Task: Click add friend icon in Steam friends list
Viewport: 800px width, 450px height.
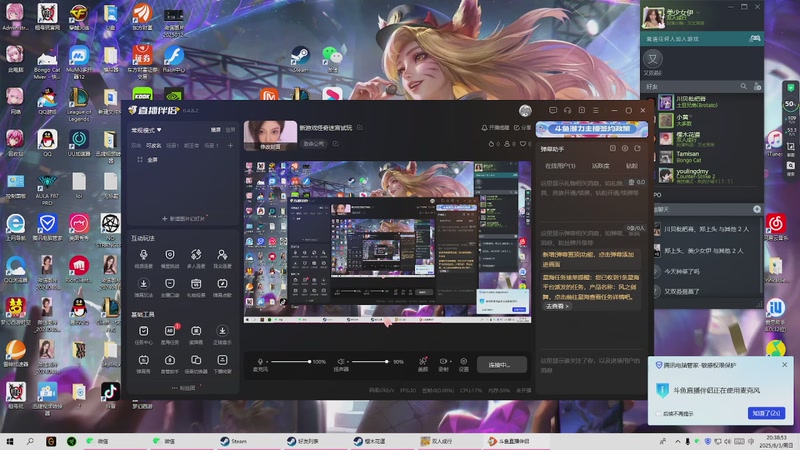Action: click(757, 87)
